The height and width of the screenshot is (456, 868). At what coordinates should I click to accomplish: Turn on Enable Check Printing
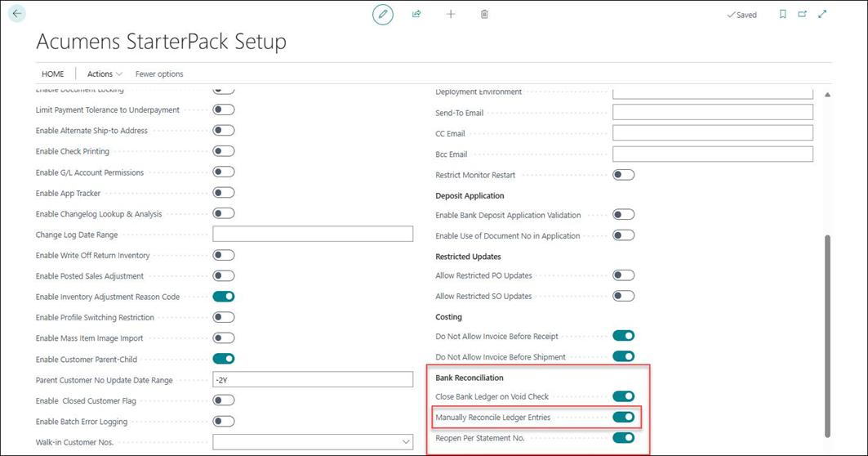click(224, 151)
